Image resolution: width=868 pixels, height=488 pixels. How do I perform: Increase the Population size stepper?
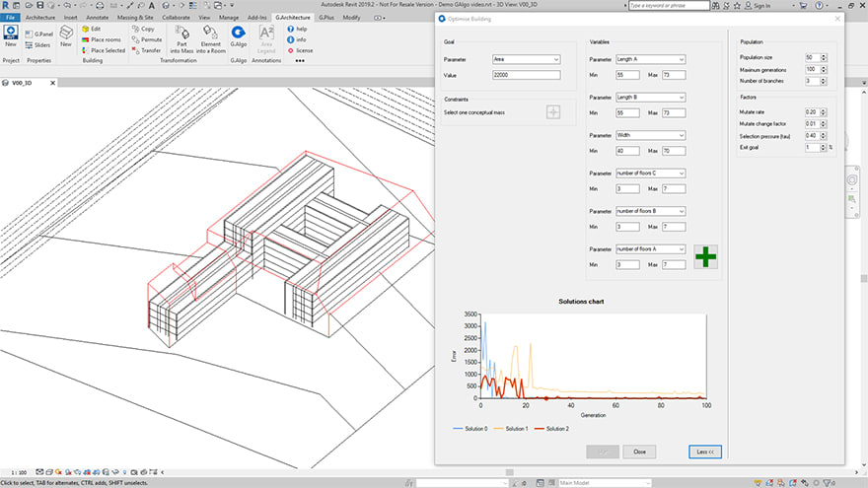click(x=824, y=55)
